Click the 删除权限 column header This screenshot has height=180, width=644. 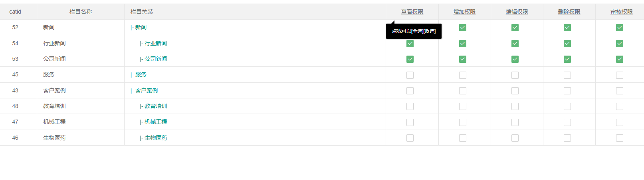[569, 12]
